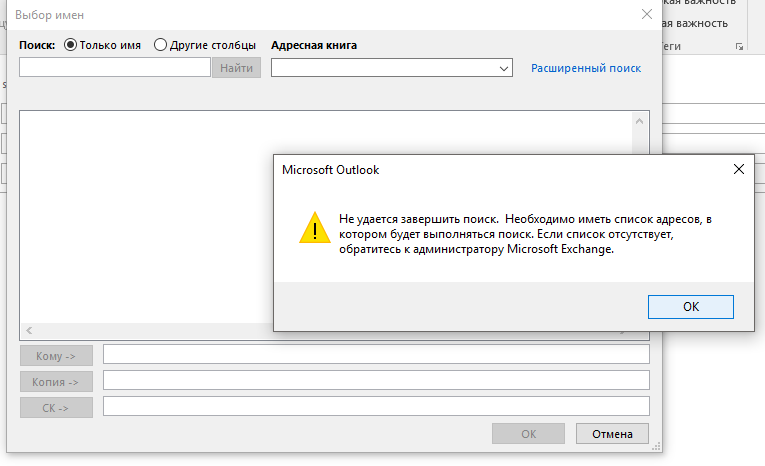Open the Адресная книга dropdown
Screen dimensions: 765x466
tap(392, 68)
